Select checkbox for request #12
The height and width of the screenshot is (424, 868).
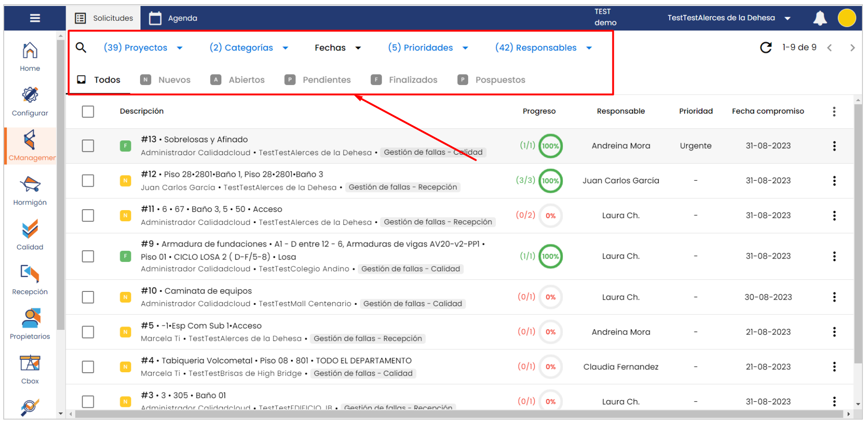click(88, 181)
